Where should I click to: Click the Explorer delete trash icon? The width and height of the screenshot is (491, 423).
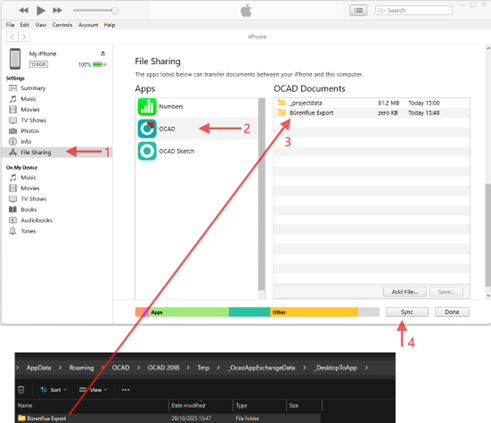pyautogui.click(x=21, y=390)
